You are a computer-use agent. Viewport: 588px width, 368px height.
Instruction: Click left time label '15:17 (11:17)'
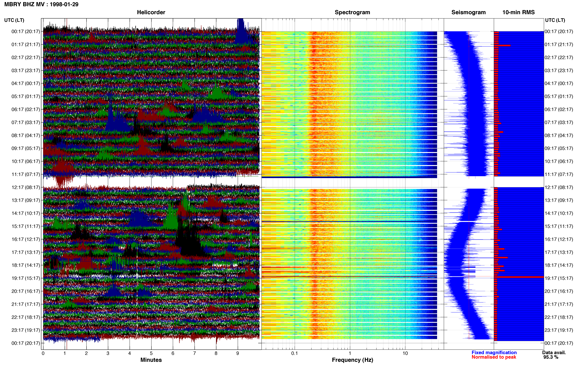(x=26, y=226)
